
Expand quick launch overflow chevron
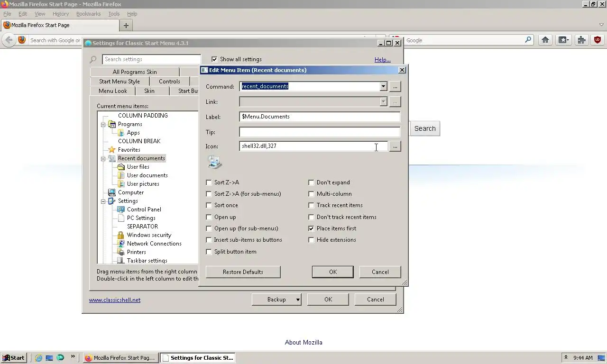click(x=73, y=357)
